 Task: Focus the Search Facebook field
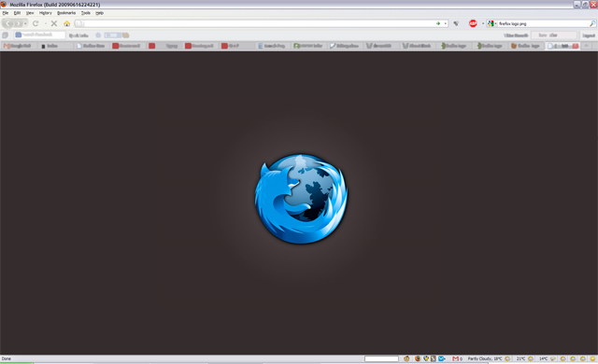click(39, 35)
